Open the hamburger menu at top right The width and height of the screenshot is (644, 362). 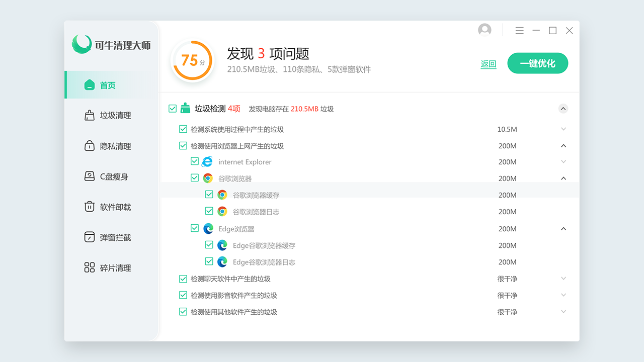519,30
